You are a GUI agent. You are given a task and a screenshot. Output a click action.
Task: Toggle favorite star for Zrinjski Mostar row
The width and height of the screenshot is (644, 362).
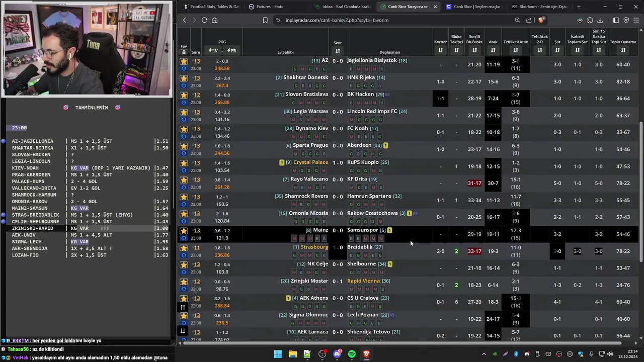pos(184,282)
